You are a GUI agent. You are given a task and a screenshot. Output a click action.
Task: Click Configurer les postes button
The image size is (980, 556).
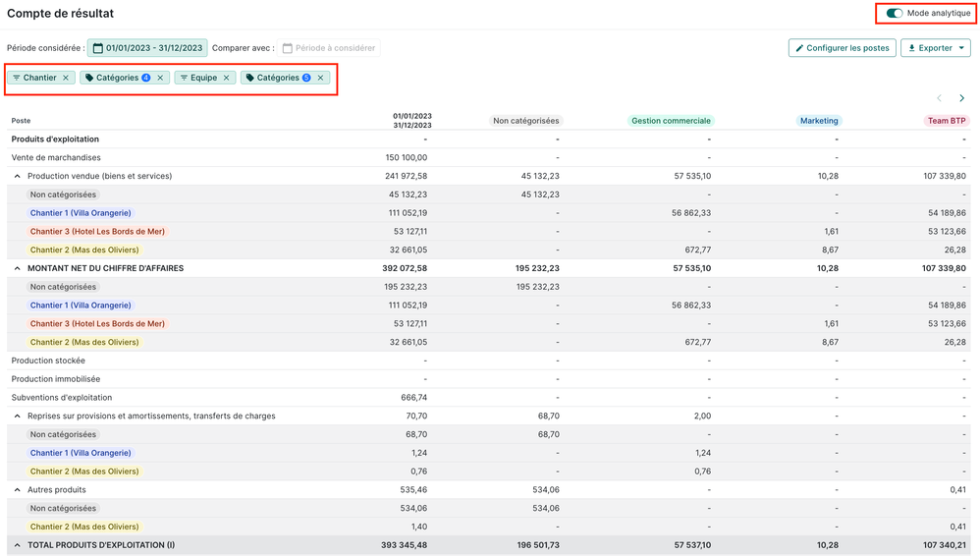tap(841, 48)
